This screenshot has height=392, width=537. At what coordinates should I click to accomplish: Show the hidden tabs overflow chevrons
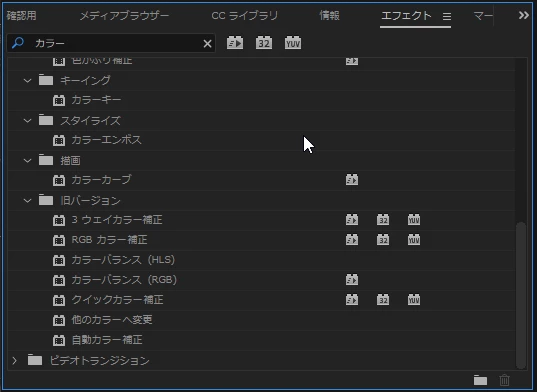pyautogui.click(x=524, y=15)
